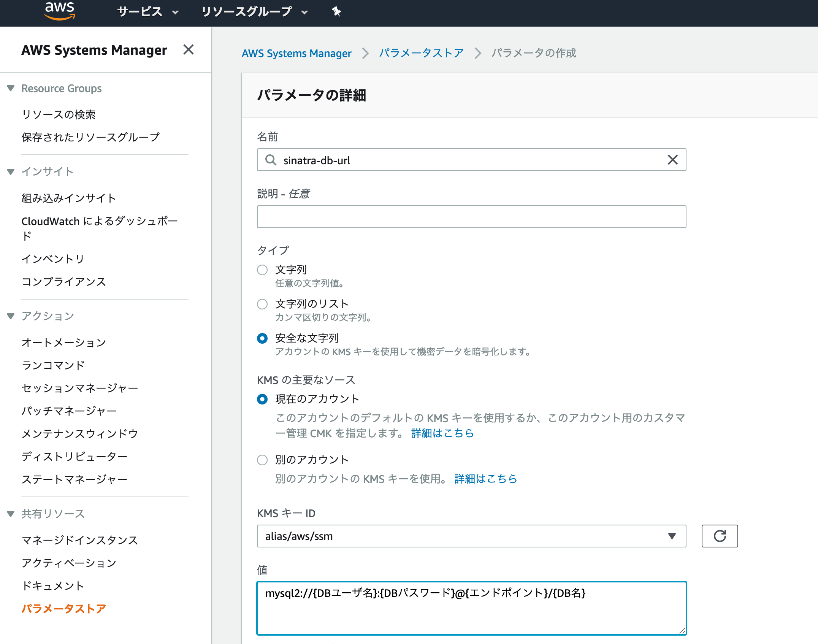Open パッチマネージャー in sidebar
Image resolution: width=818 pixels, height=644 pixels.
click(69, 411)
